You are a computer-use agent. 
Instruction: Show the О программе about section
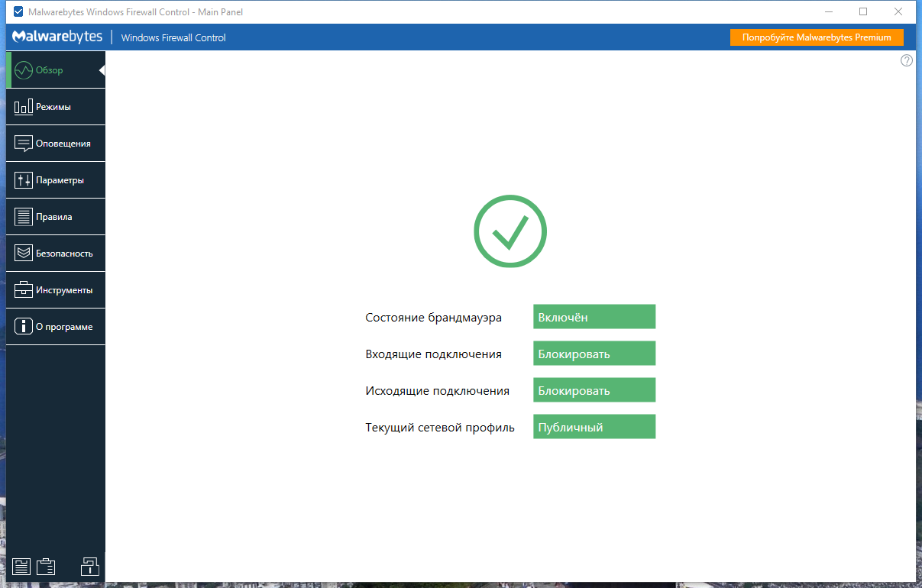click(x=56, y=327)
